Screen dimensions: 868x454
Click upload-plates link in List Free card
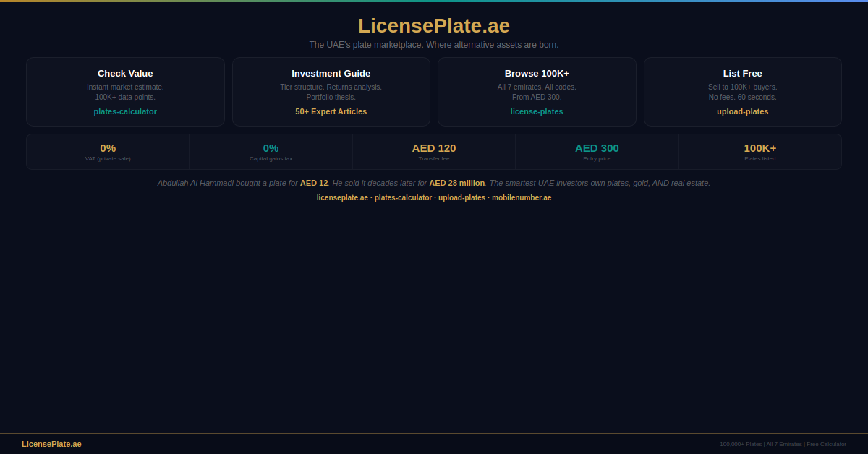tap(742, 111)
